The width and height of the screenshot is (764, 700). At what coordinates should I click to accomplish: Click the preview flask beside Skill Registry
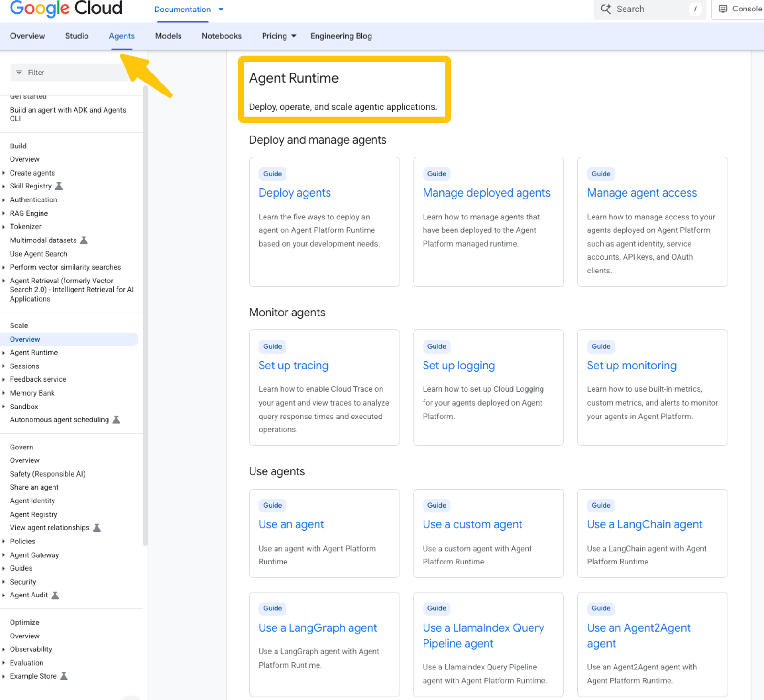(59, 186)
